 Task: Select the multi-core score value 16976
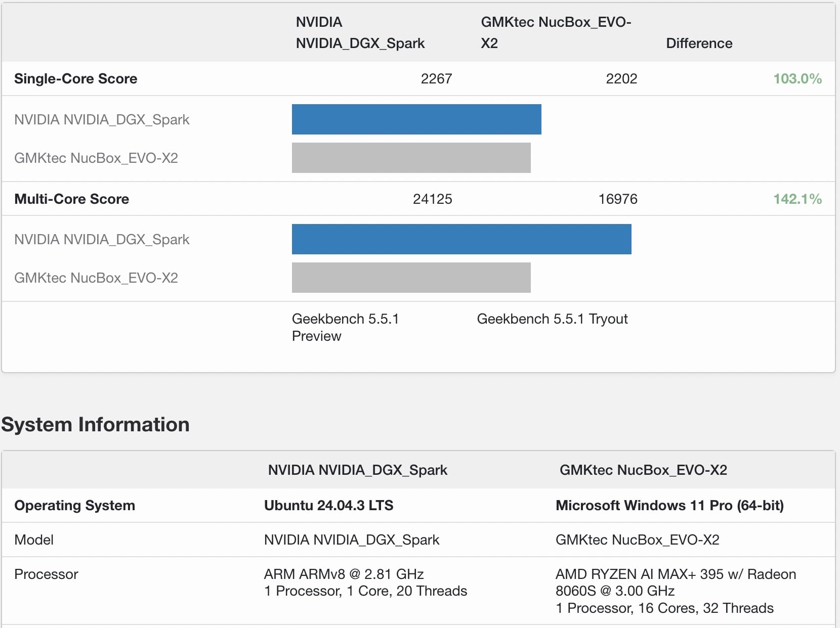pyautogui.click(x=617, y=199)
